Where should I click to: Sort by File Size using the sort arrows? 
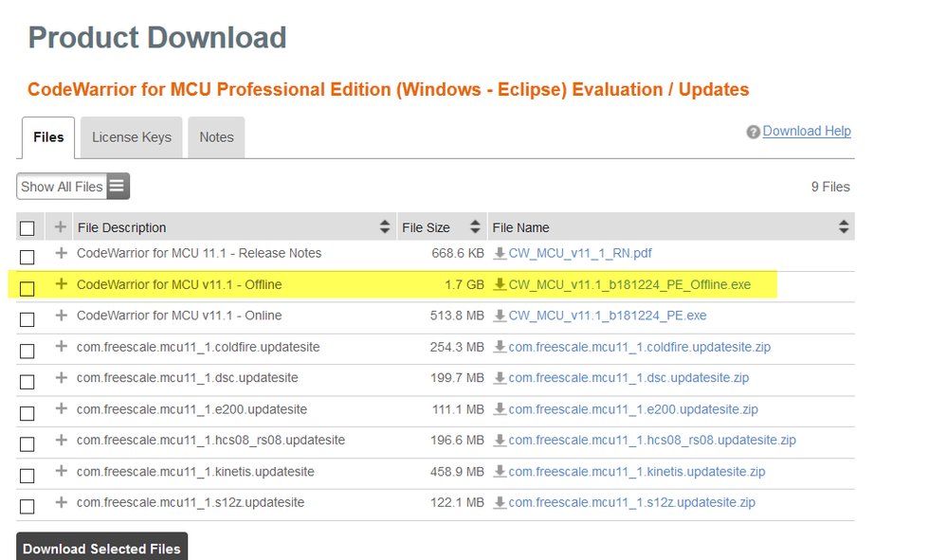click(475, 226)
